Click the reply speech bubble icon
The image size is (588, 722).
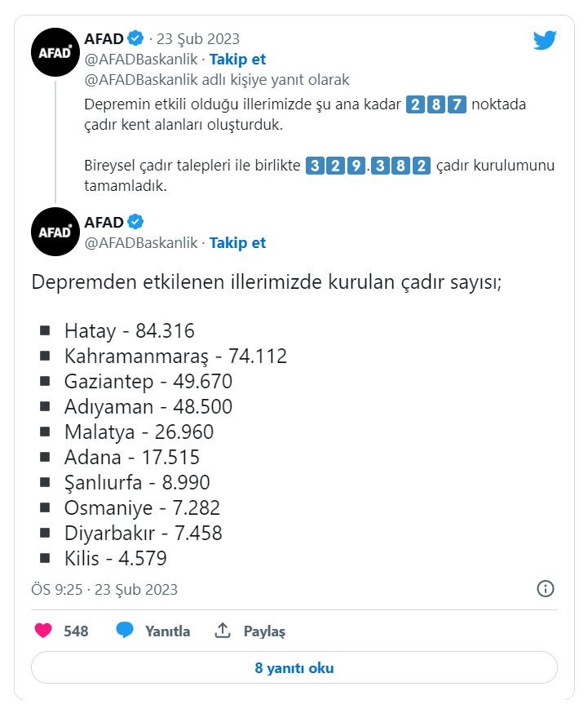125,631
